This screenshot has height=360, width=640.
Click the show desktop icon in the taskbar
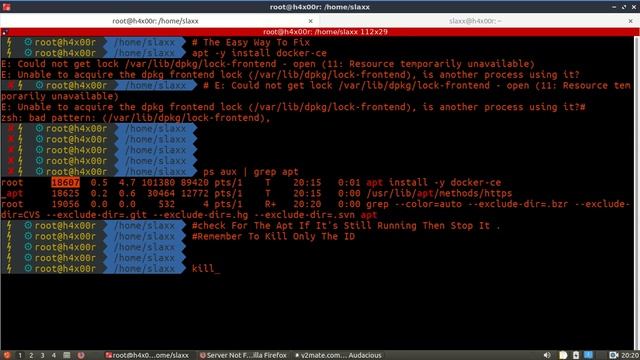pyautogui.click(x=67, y=355)
